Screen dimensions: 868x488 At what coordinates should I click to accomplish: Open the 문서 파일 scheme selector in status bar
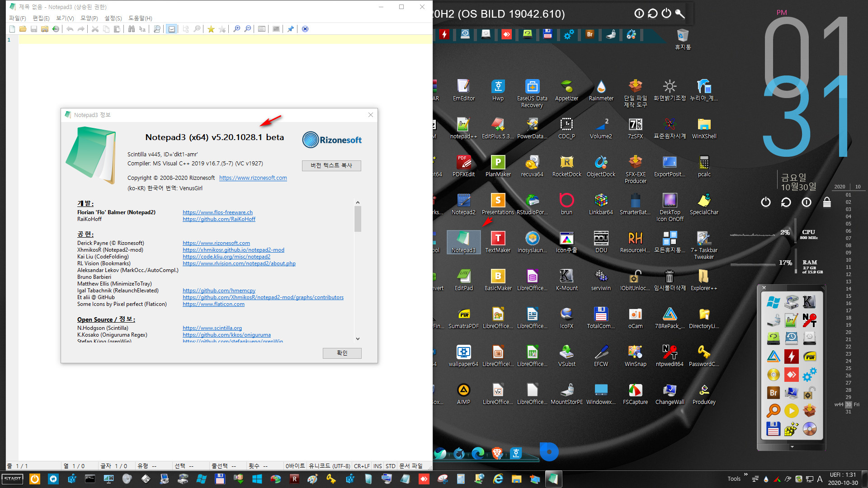(411, 466)
